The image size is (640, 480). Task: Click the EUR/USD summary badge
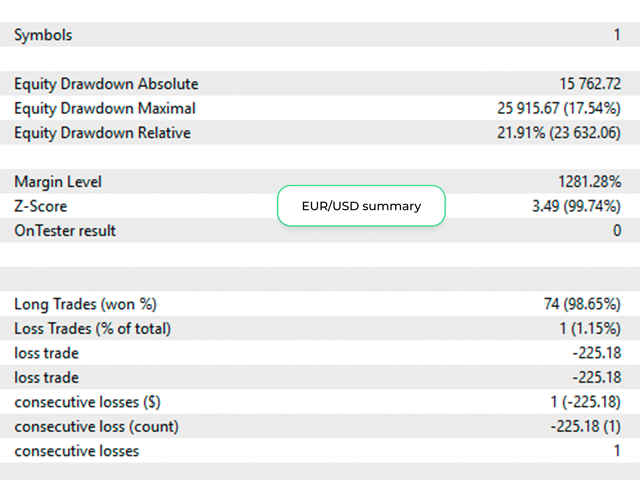click(x=361, y=206)
